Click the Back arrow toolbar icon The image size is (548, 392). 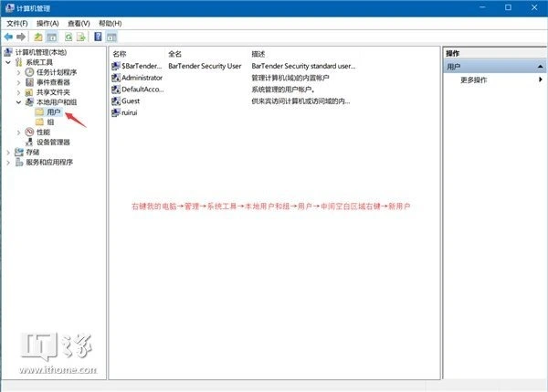8,37
